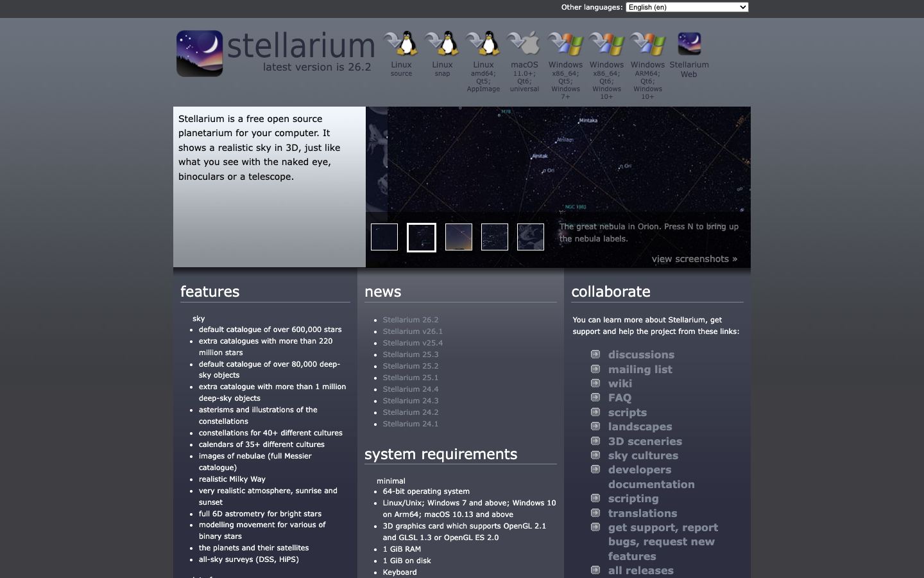
Task: Select the fourth screenshot thumbnail
Action: point(495,237)
